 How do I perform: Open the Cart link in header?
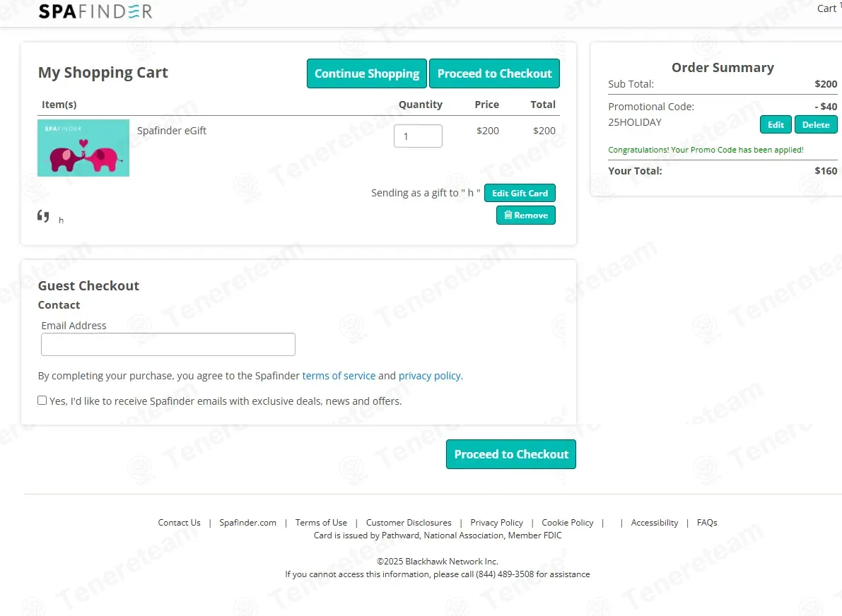tap(829, 8)
